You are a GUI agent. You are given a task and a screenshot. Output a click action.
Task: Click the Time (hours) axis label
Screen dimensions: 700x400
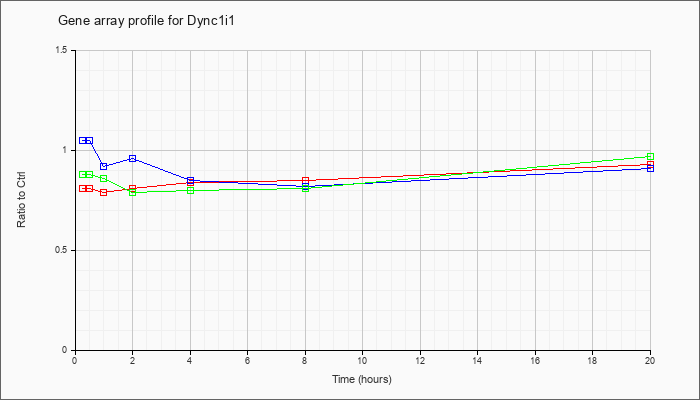click(x=362, y=379)
